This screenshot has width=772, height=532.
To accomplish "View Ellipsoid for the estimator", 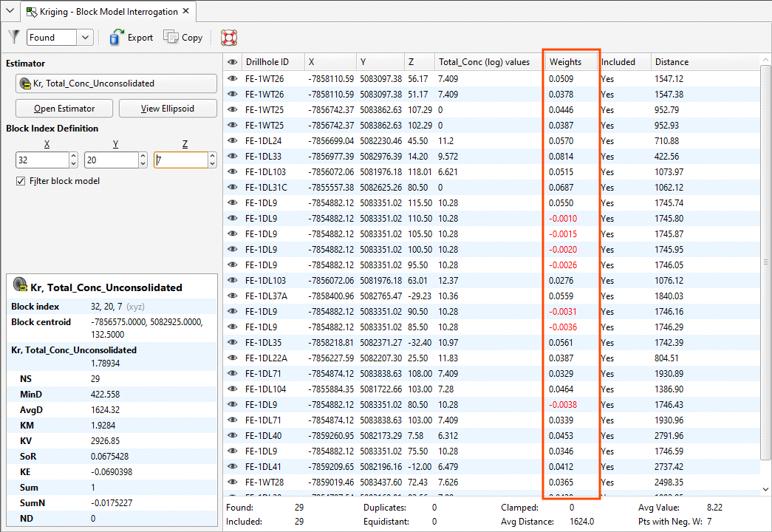I will coord(168,109).
